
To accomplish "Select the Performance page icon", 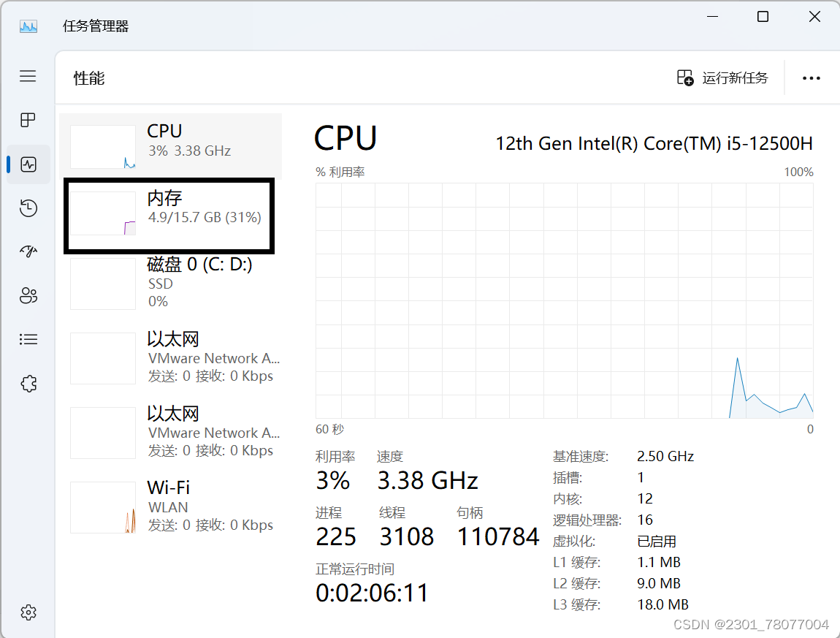I will (x=28, y=164).
